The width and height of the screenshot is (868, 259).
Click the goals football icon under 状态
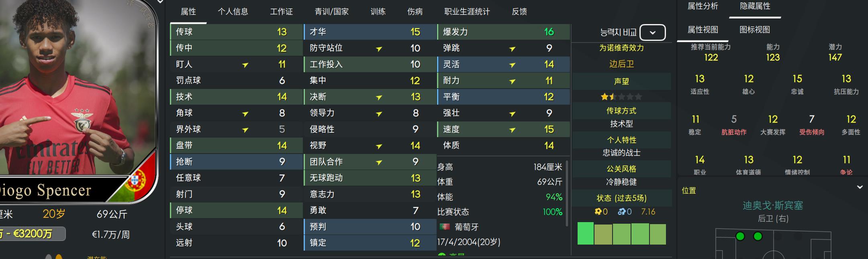tap(598, 212)
